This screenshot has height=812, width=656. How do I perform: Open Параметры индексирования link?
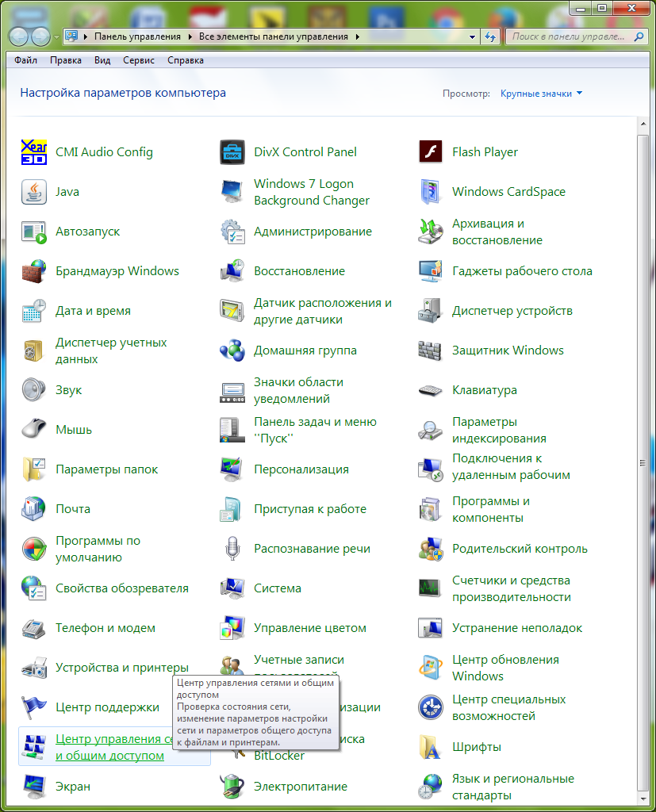pos(500,430)
